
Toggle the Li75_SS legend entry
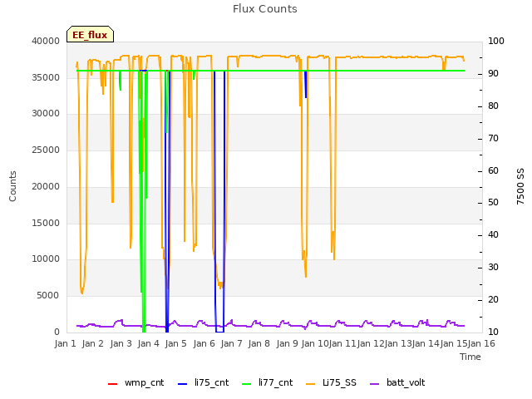[x=331, y=382]
